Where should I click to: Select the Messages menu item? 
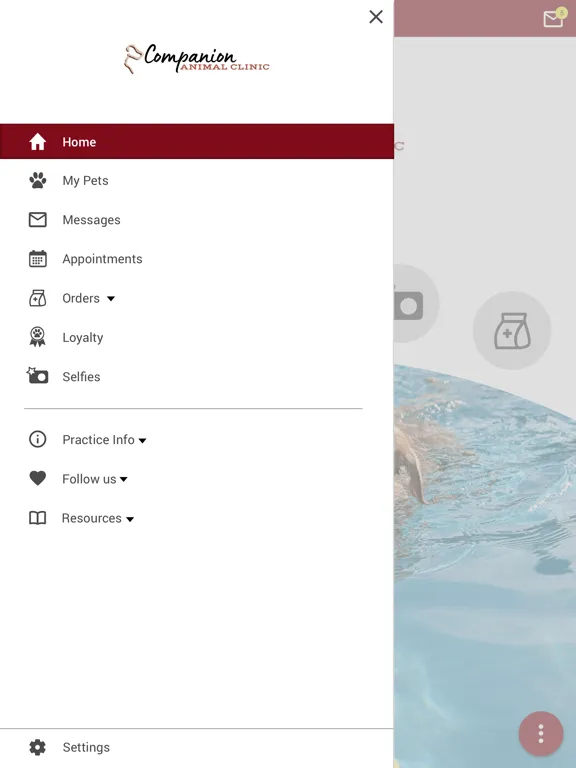[197, 220]
